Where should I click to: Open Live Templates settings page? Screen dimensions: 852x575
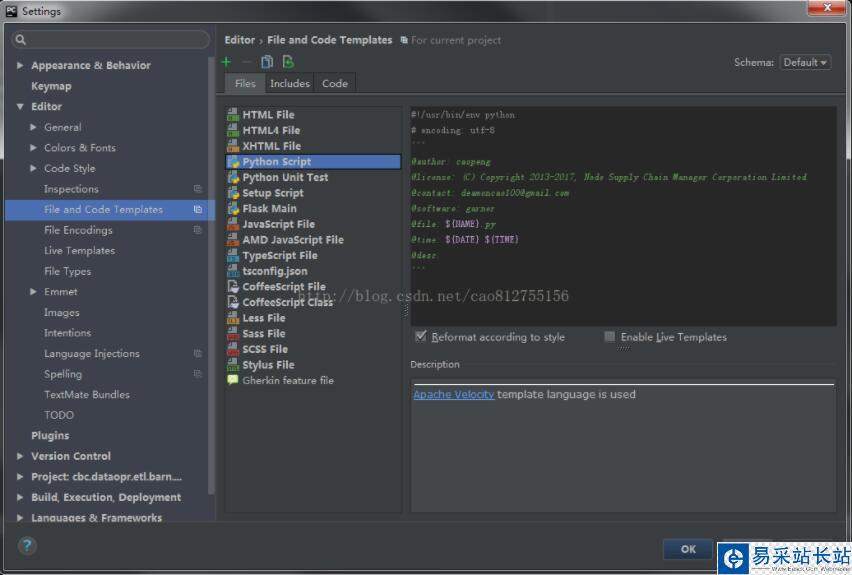pyautogui.click(x=79, y=251)
